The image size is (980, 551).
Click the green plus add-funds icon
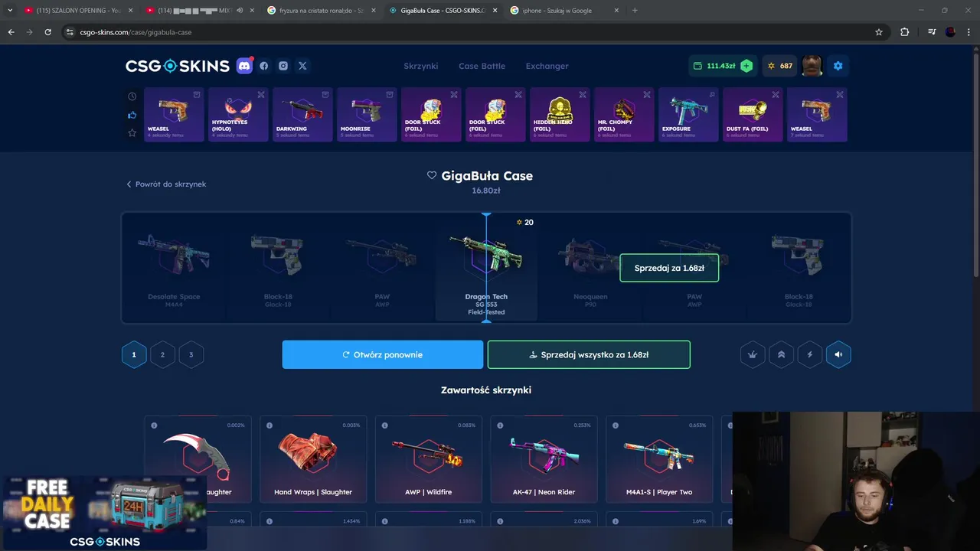746,66
